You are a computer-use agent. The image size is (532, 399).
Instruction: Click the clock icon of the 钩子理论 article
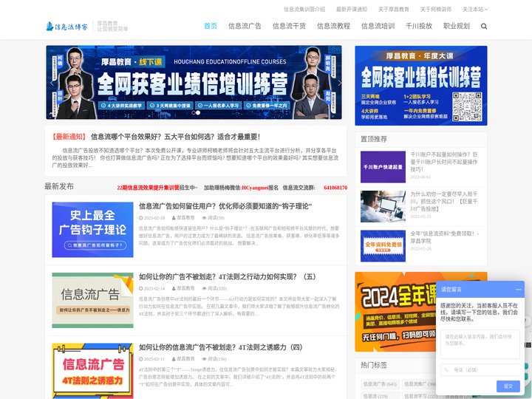[141, 218]
